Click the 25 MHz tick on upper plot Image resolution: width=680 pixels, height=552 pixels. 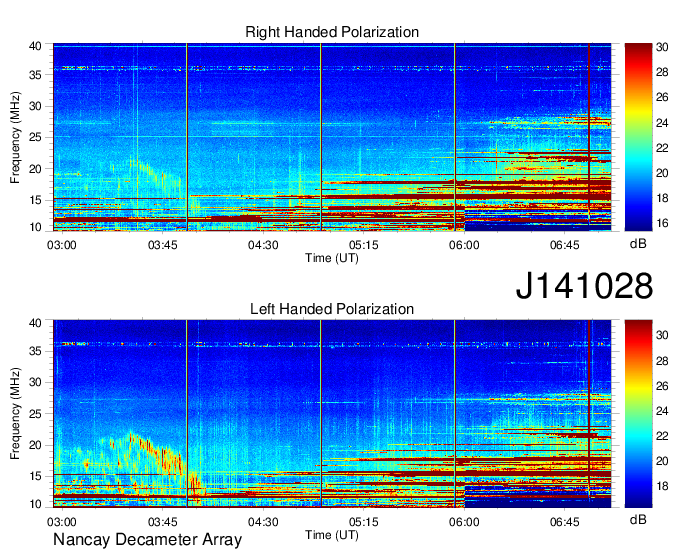(x=35, y=138)
